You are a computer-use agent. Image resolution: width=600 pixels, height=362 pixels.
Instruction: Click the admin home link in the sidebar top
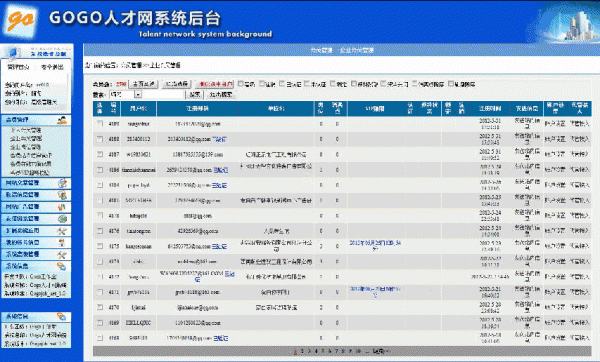pyautogui.click(x=18, y=67)
